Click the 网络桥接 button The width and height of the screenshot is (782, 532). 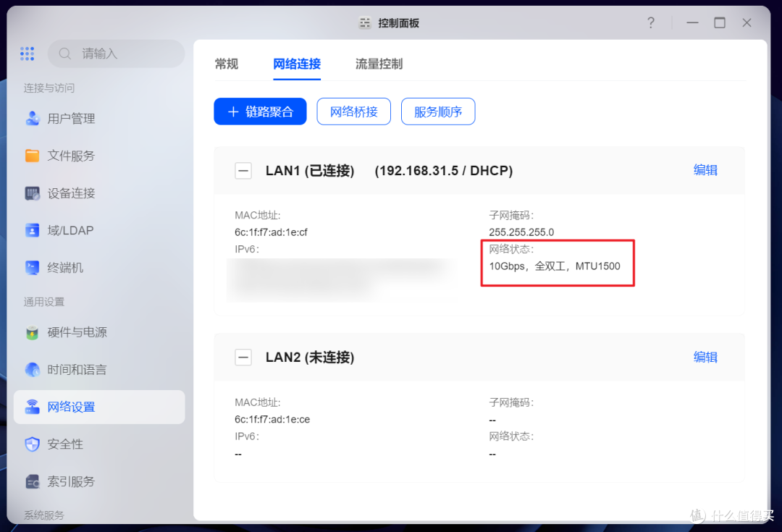tap(353, 111)
